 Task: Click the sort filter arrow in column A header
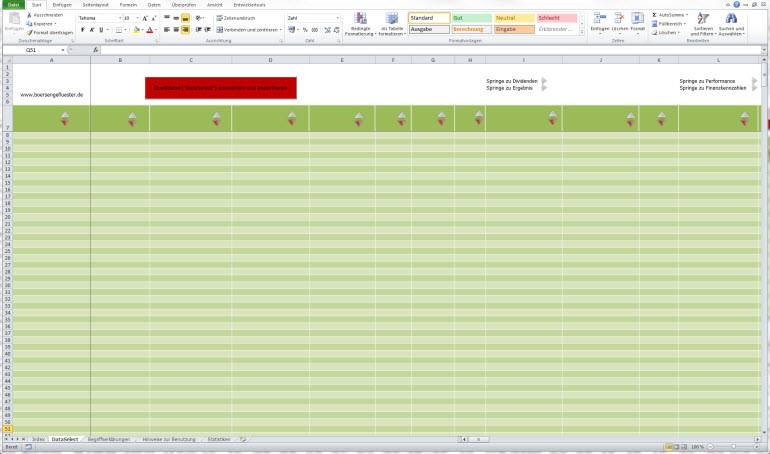pos(65,119)
